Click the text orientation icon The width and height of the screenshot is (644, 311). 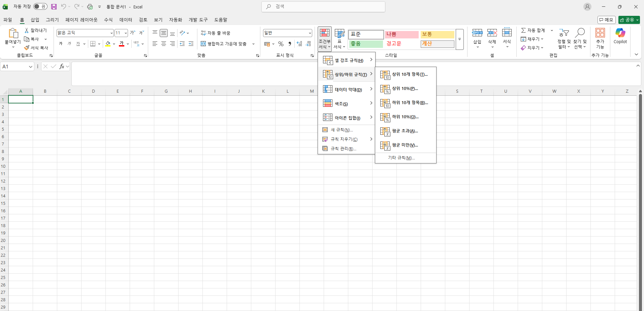182,33
